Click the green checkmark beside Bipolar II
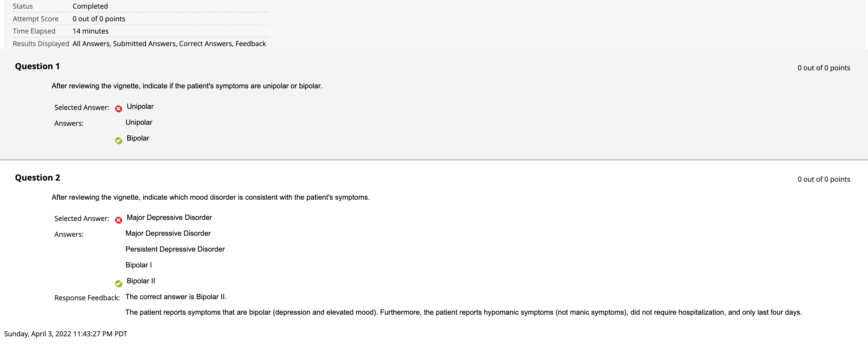This screenshot has width=868, height=359. [119, 283]
